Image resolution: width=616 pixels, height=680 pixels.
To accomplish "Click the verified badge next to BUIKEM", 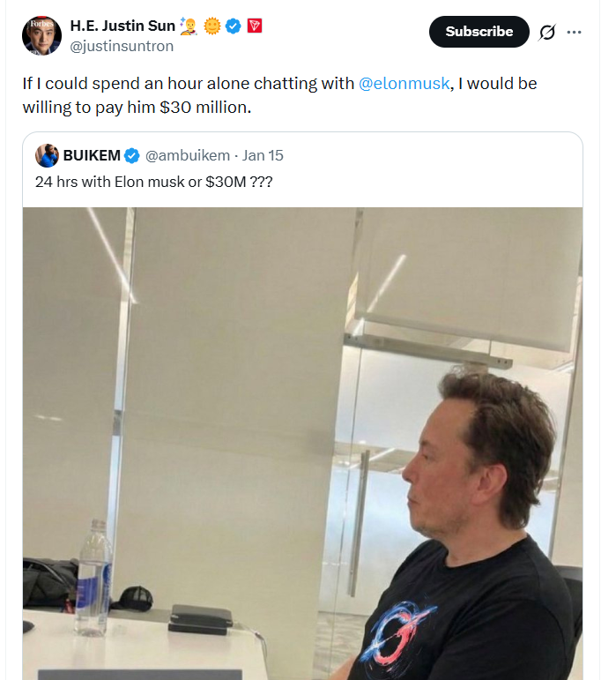I will pyautogui.click(x=131, y=156).
